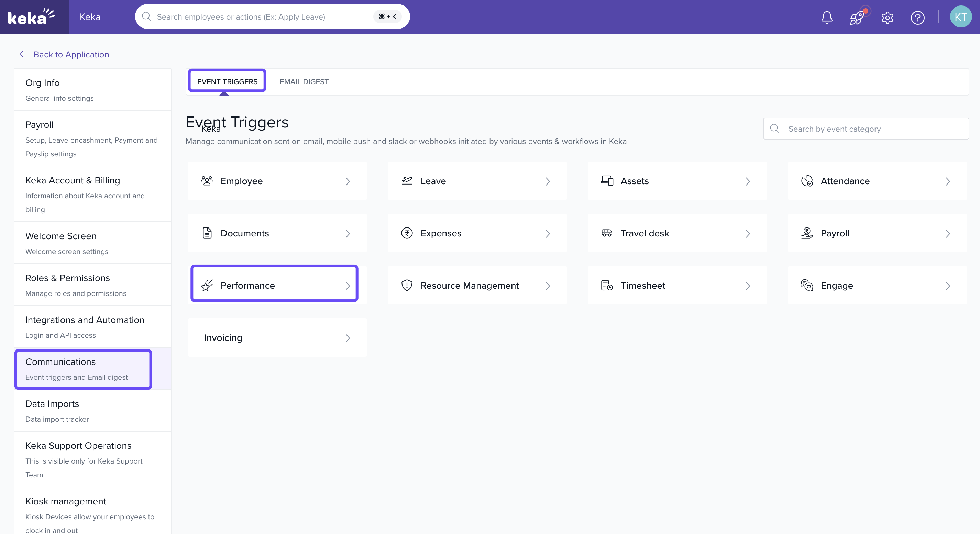980x534 pixels.
Task: Expand the Assets category chevron
Action: click(x=748, y=181)
